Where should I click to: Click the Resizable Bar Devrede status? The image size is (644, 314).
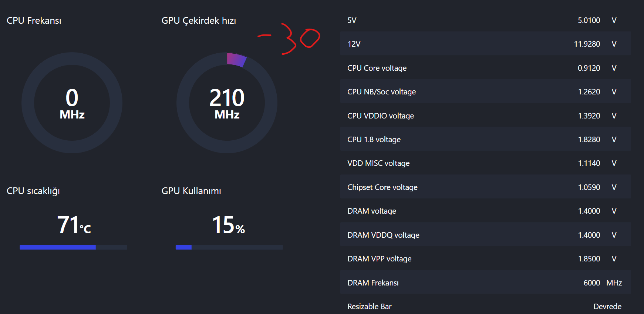click(607, 306)
